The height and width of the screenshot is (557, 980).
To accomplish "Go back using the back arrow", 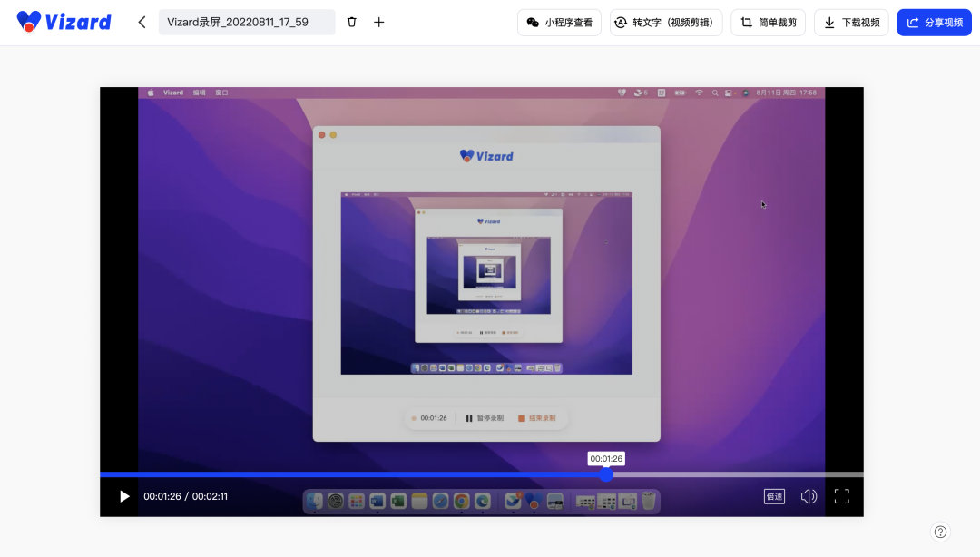I will pos(142,21).
